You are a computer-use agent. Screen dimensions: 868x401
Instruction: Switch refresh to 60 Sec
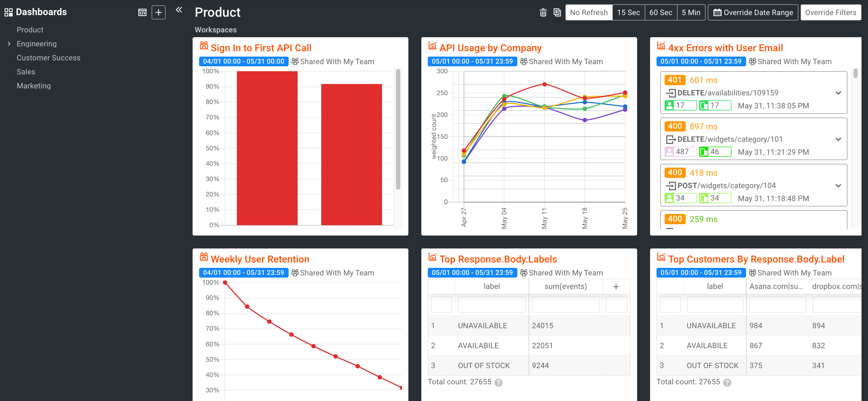click(660, 12)
